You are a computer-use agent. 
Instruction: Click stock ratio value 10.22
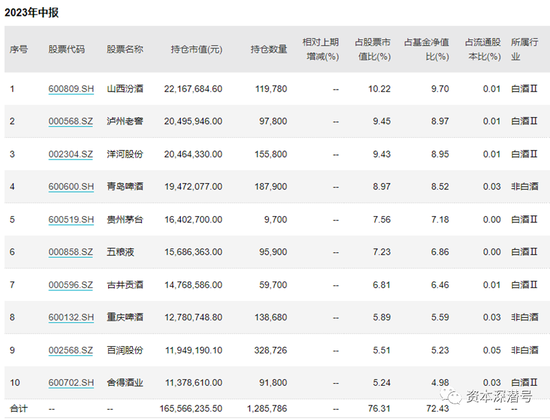(x=379, y=89)
